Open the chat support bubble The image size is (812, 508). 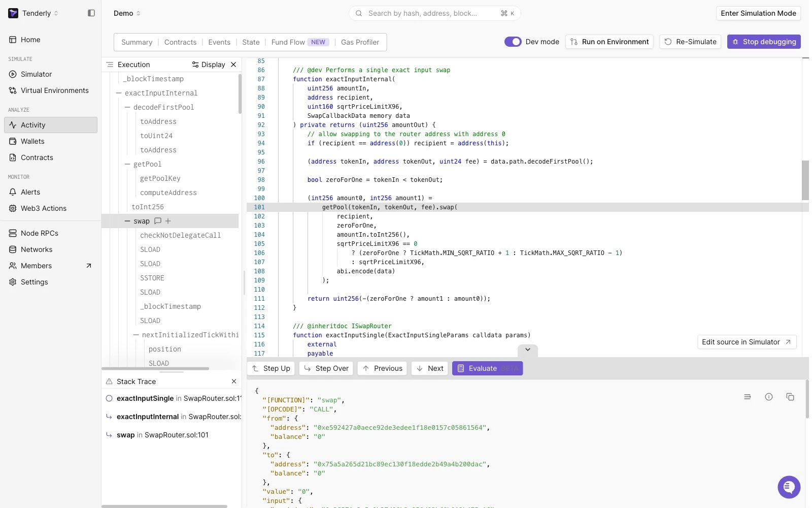coord(789,487)
